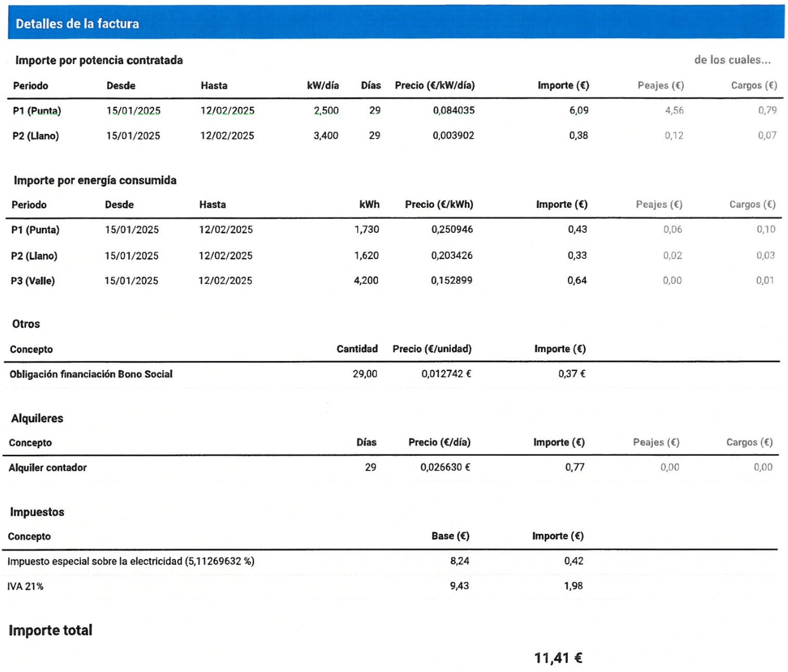This screenshot has height=672, width=788.
Task: Select the total amount 11,41 €
Action: (558, 658)
